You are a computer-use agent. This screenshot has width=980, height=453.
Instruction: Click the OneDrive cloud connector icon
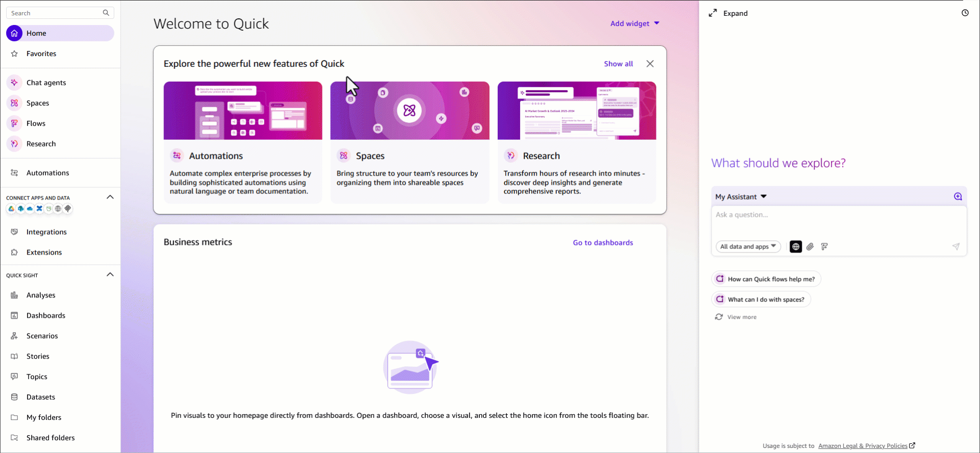tap(30, 209)
